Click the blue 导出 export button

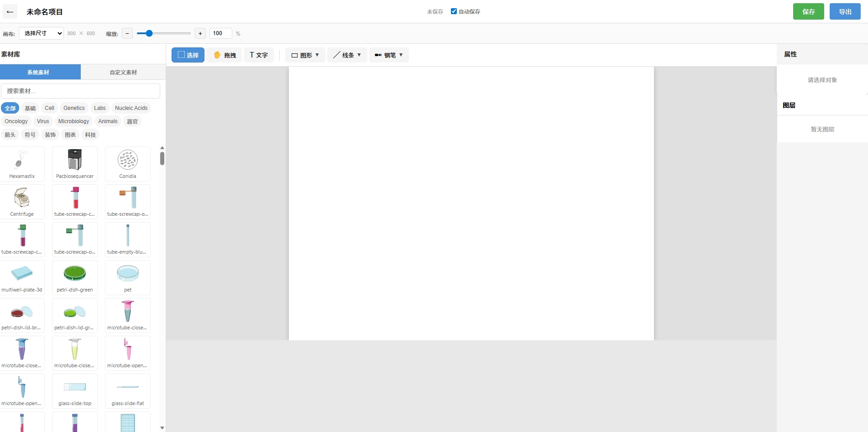click(845, 11)
